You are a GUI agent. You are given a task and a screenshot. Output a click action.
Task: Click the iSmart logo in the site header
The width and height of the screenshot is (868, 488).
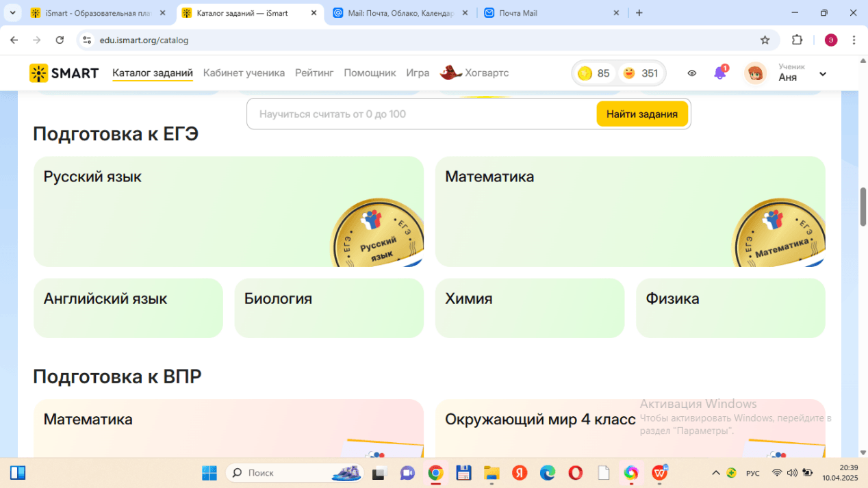tap(64, 73)
